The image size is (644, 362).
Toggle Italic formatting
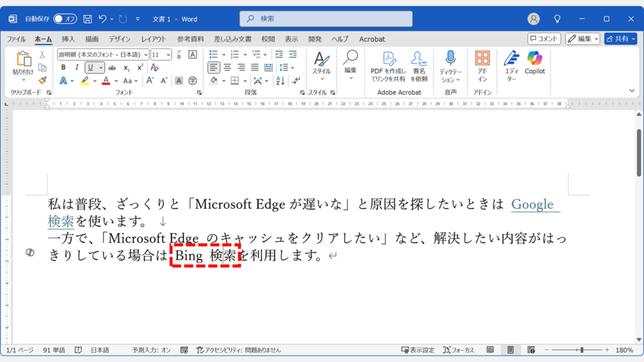point(77,68)
